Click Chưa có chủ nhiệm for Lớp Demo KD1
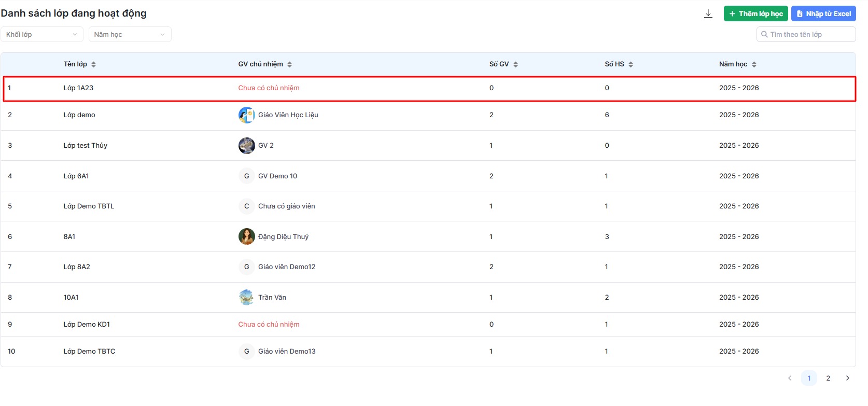The width and height of the screenshot is (868, 406). pos(269,325)
